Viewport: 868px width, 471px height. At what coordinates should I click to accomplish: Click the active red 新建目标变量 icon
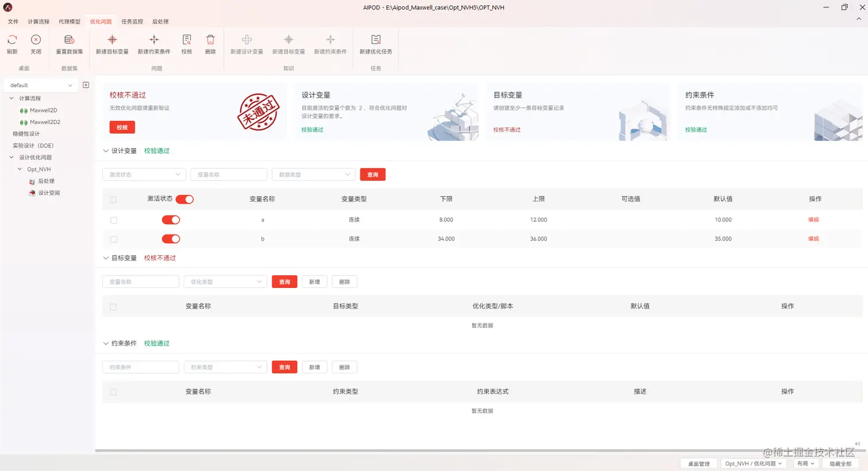(112, 40)
